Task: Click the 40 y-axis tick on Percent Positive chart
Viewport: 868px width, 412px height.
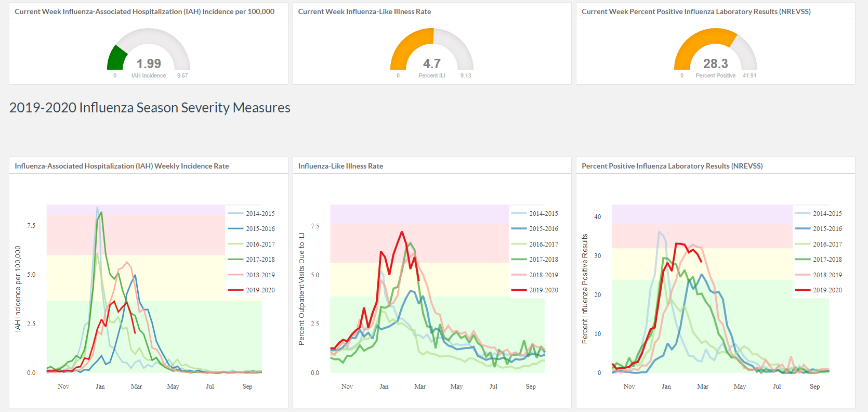Action: [x=598, y=217]
